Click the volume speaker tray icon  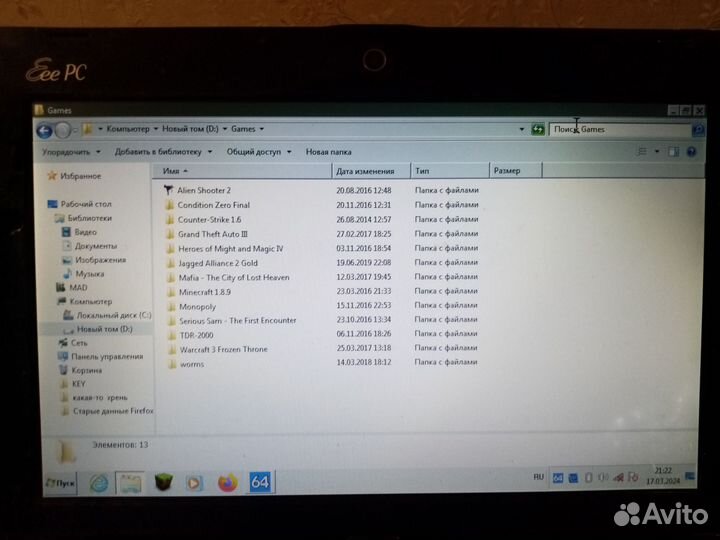point(603,478)
